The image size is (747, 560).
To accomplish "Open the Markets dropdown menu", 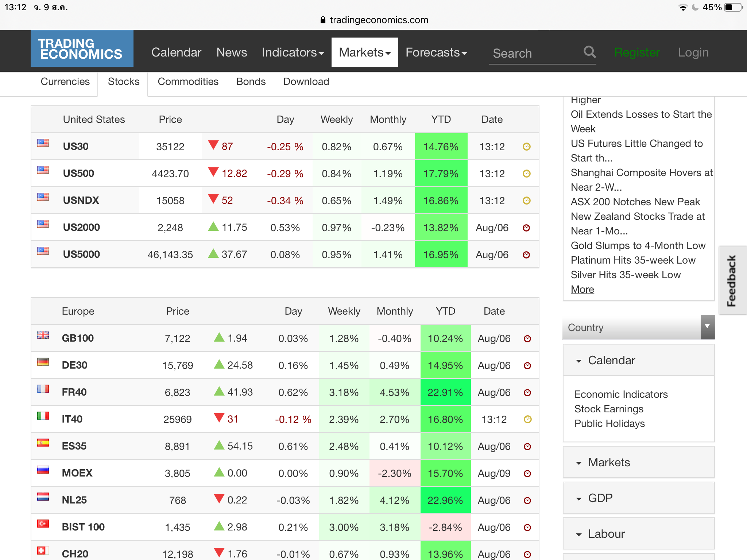I will coord(365,52).
